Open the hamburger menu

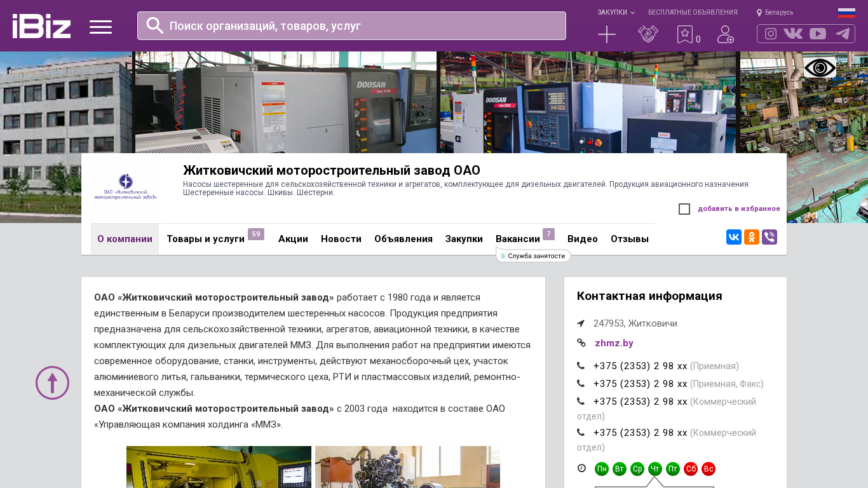100,27
